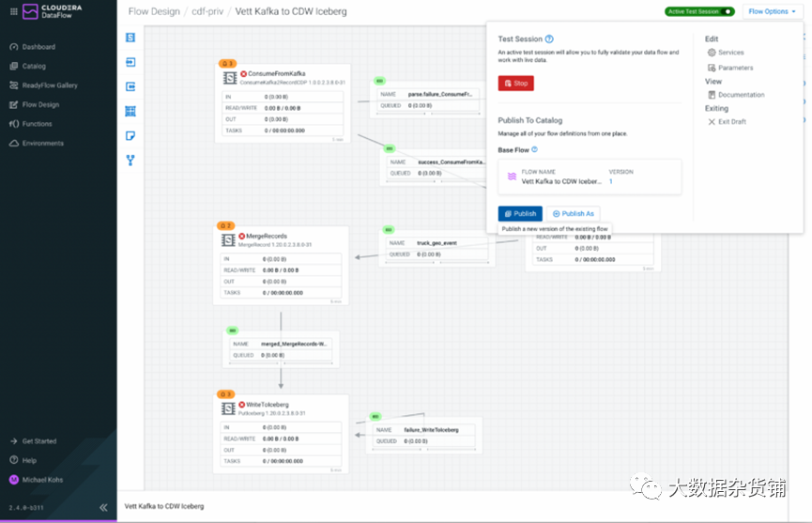Select the Label note tool icon
812x523 pixels.
coord(130,135)
